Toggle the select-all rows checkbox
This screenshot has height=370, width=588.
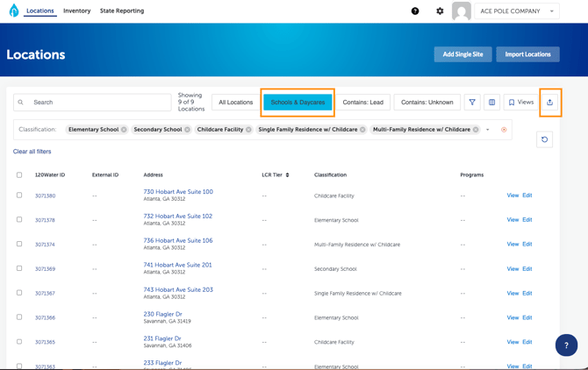19,174
